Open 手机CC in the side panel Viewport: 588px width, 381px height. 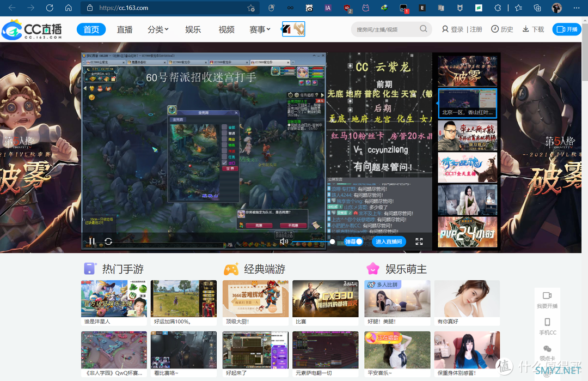click(x=547, y=326)
